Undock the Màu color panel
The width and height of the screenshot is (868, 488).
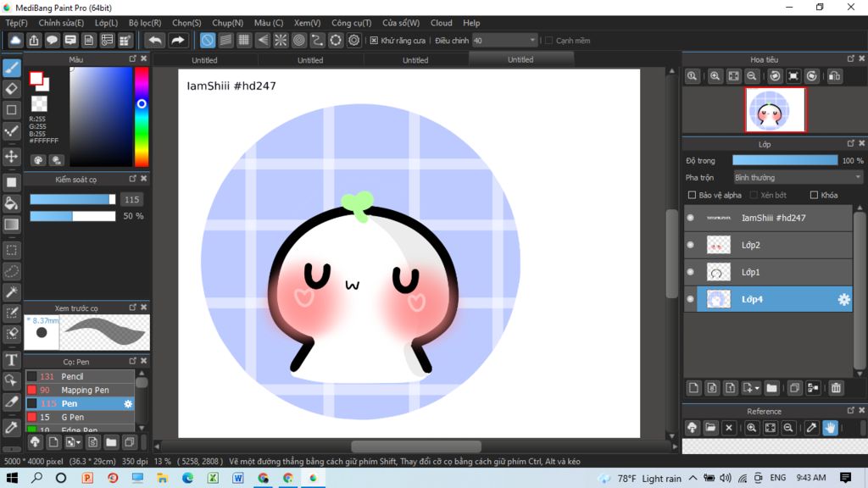(x=133, y=58)
